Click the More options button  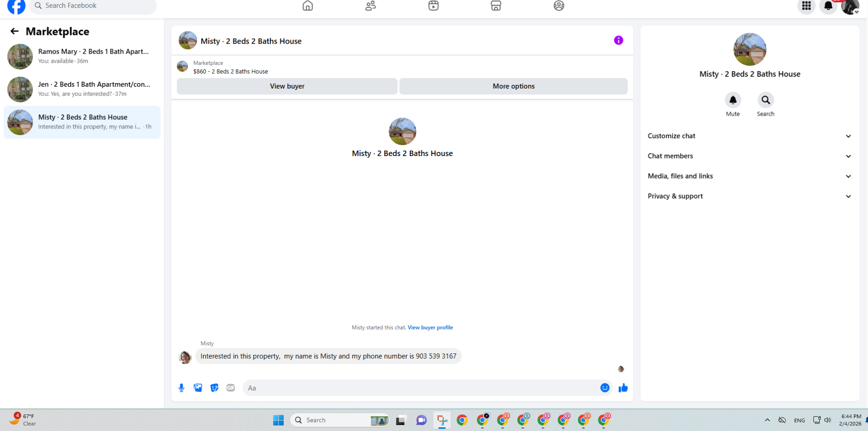click(514, 86)
